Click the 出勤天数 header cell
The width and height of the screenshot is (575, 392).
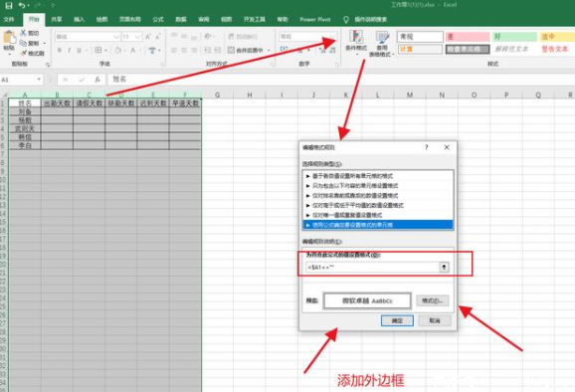tap(57, 103)
